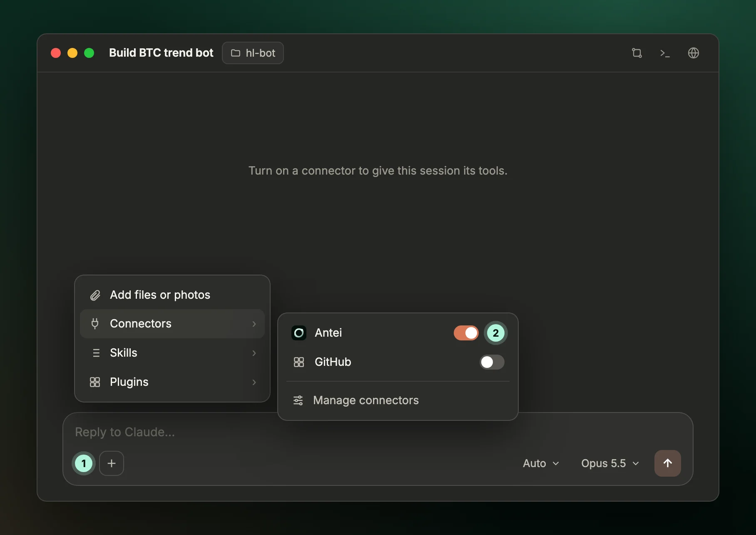Enable the GitHub connector toggle
This screenshot has width=756, height=535.
(492, 362)
